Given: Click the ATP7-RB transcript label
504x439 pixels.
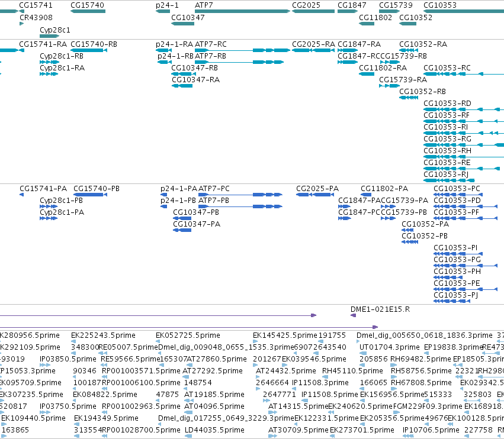Looking at the screenshot, I should pos(210,56).
